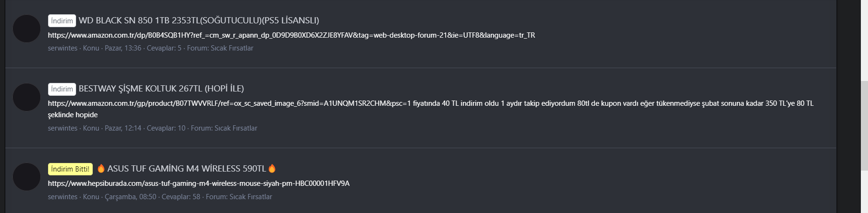Open avatar beside BESTWAY ŞİŞME KOLTUK thread
This screenshot has width=868, height=213.
[26, 97]
